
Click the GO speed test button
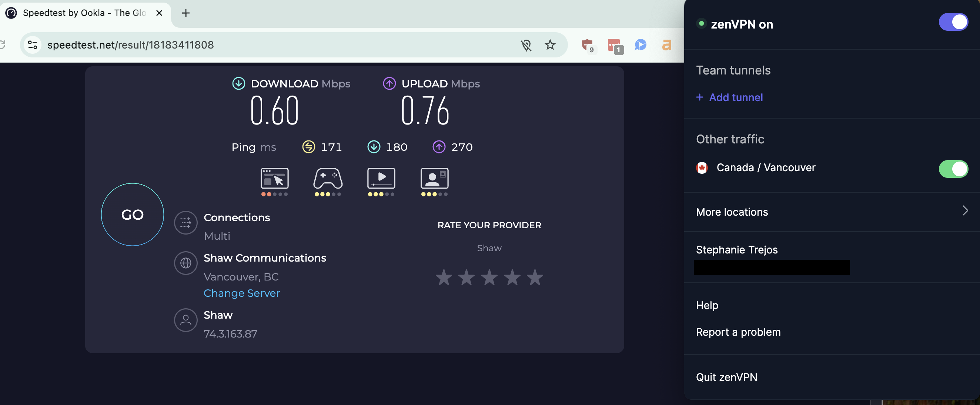(133, 215)
